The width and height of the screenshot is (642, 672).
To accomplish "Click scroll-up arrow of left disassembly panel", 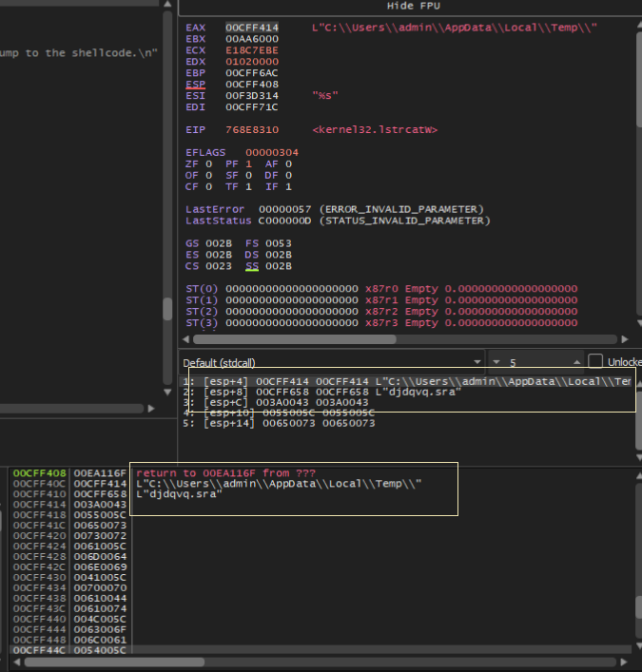I will [167, 5].
